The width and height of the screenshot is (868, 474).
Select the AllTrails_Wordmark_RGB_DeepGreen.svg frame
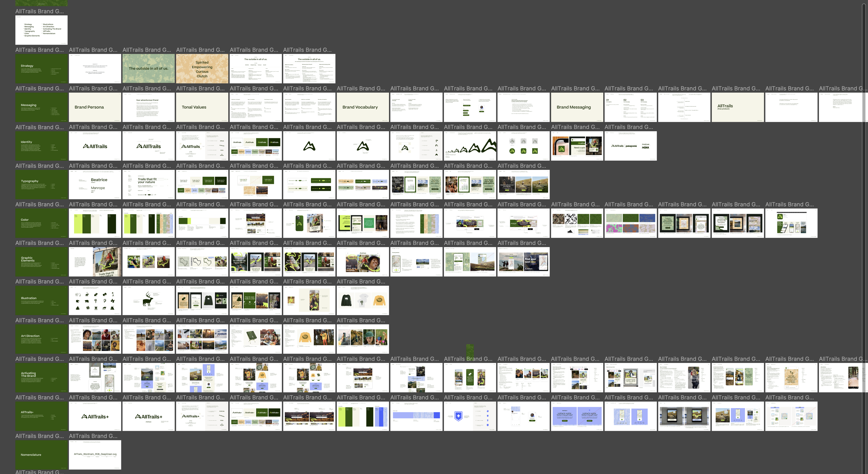pos(95,455)
